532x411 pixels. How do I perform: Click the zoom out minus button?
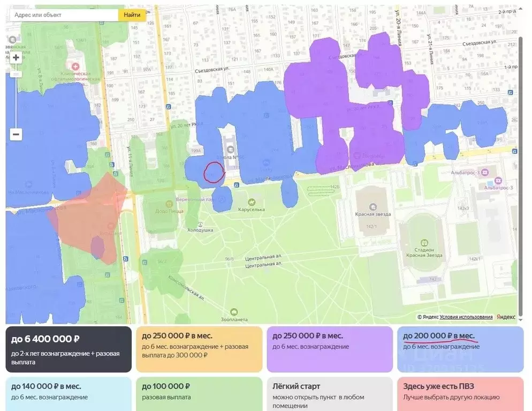16,134
